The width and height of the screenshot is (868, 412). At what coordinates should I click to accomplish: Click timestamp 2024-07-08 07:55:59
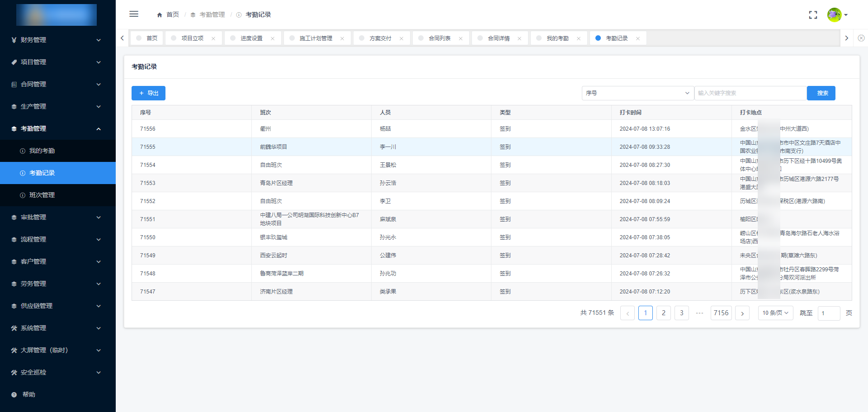[645, 219]
